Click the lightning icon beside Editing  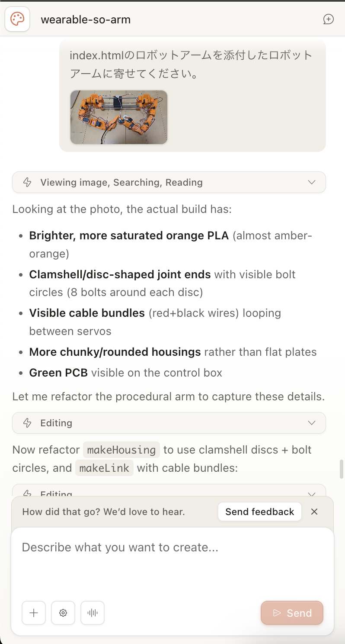coord(27,423)
